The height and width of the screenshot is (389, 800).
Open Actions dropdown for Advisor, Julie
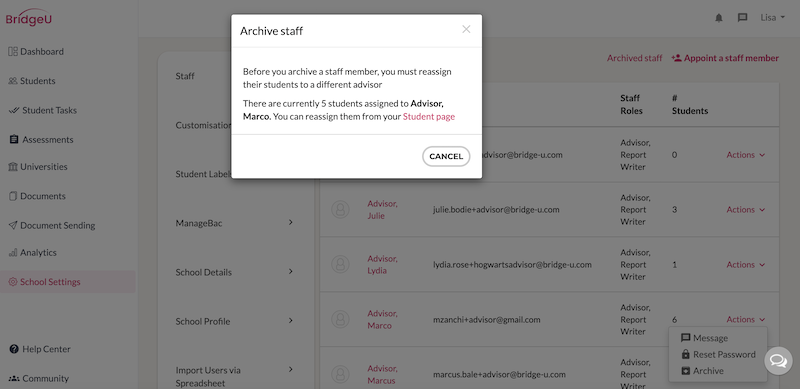745,209
